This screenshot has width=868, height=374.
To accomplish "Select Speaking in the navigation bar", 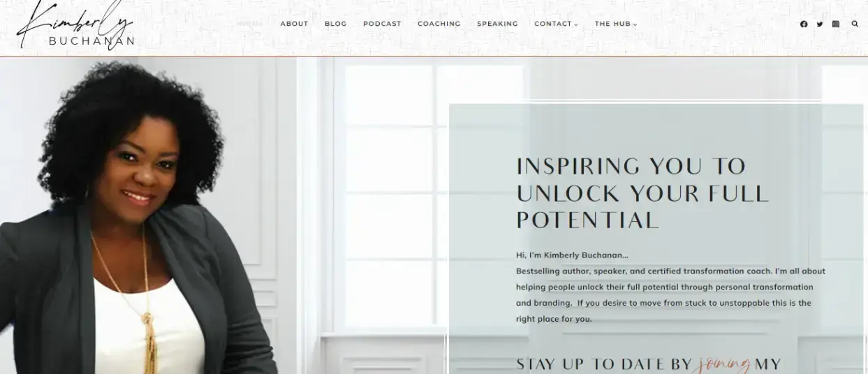I will (497, 24).
